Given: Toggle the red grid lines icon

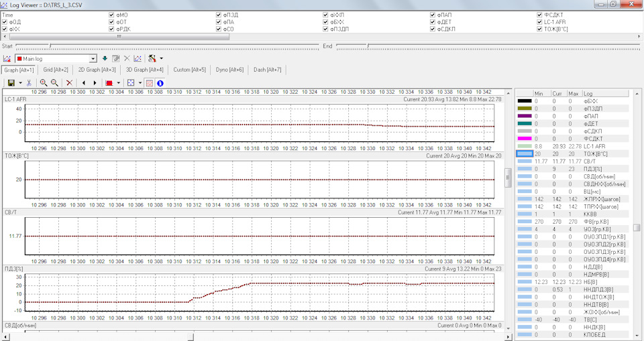Looking at the screenshot, I should pyautogui.click(x=150, y=83).
